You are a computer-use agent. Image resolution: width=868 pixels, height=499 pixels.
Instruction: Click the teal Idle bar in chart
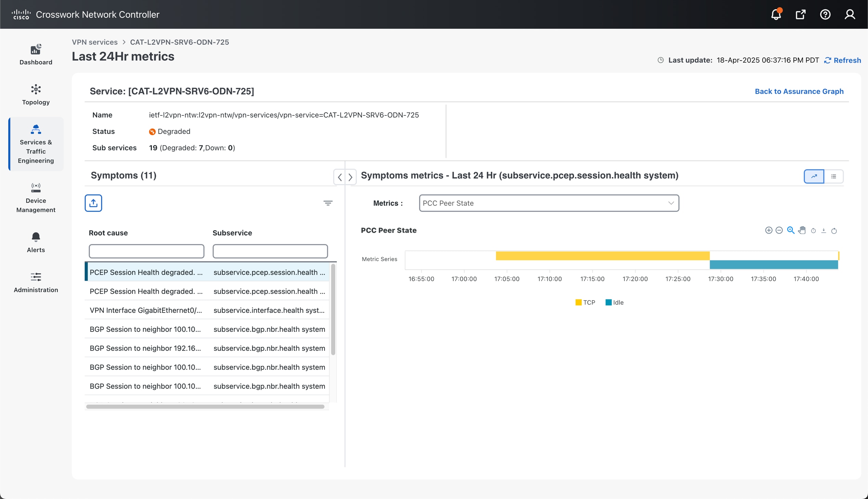(x=774, y=264)
